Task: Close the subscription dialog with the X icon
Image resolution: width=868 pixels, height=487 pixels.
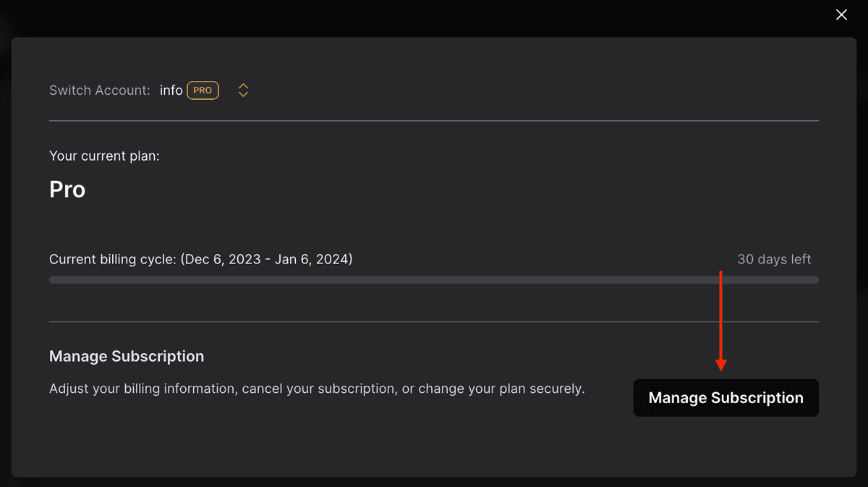Action: click(x=841, y=14)
